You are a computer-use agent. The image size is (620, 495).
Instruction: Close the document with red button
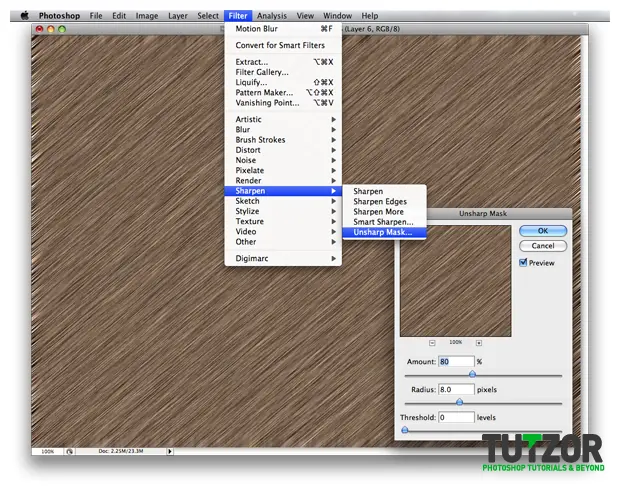point(39,29)
